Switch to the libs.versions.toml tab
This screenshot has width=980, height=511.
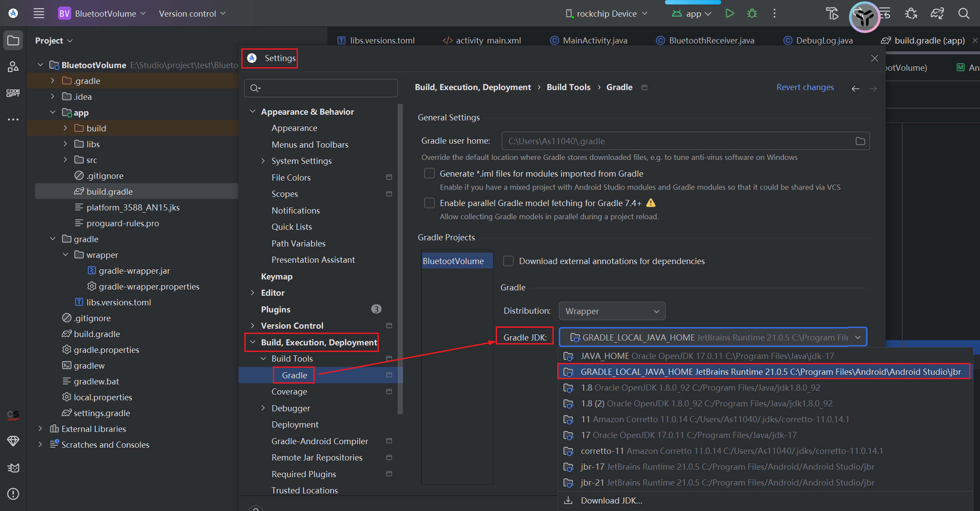point(376,40)
